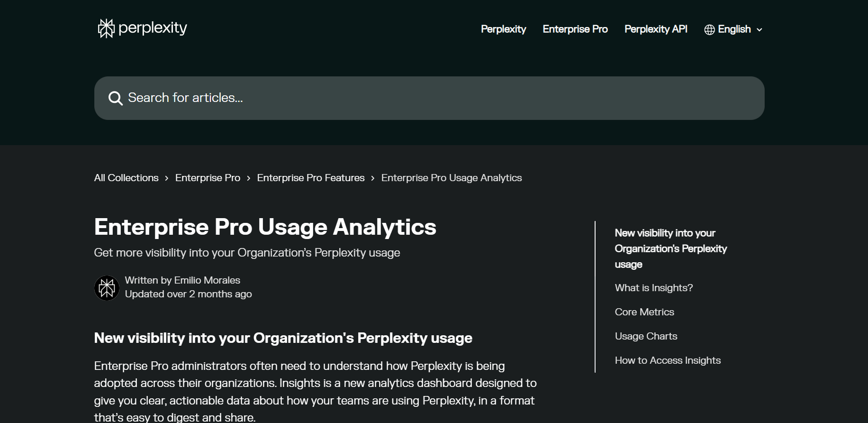This screenshot has width=868, height=423.
Task: Click Enterprise Pro Usage Analytics breadcrumb
Action: (452, 178)
